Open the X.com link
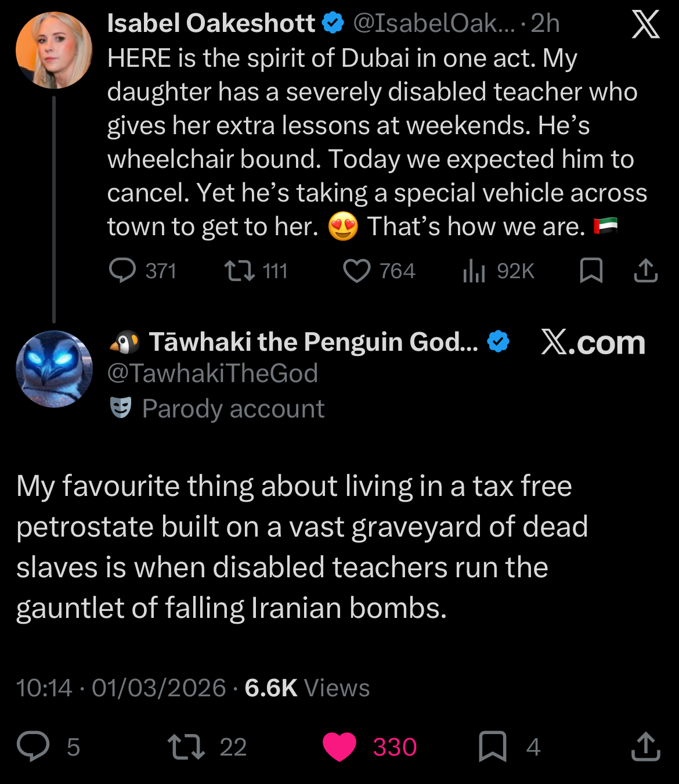Viewport: 679px width, 784px height. (593, 343)
